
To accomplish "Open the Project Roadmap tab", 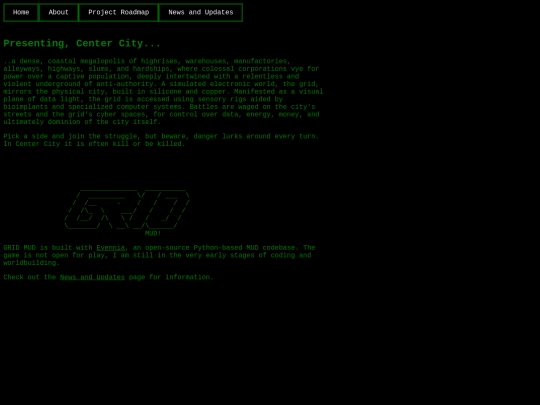I will (118, 12).
